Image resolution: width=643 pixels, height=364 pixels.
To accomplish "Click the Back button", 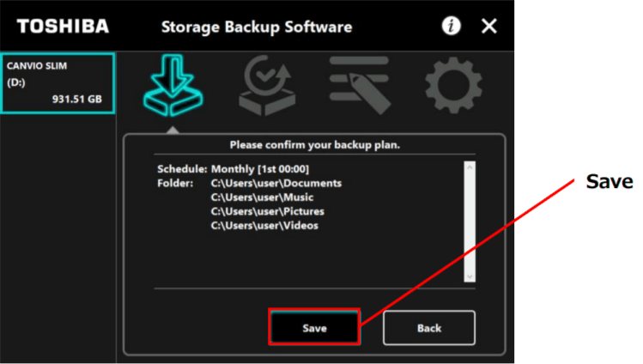I will [x=428, y=328].
